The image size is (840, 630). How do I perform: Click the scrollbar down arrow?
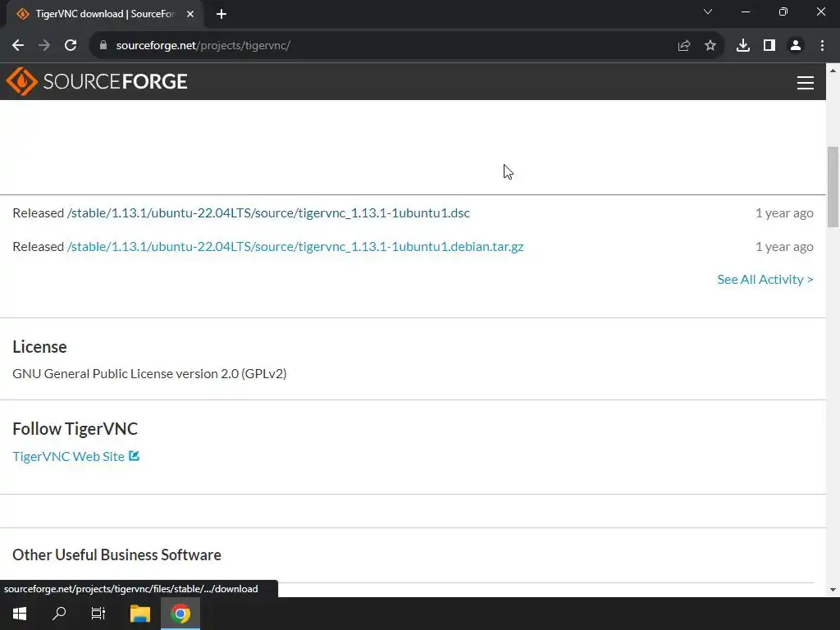tap(833, 590)
